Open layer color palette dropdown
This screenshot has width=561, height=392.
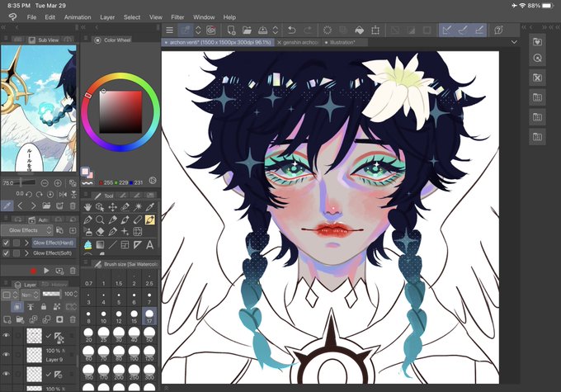(10, 295)
